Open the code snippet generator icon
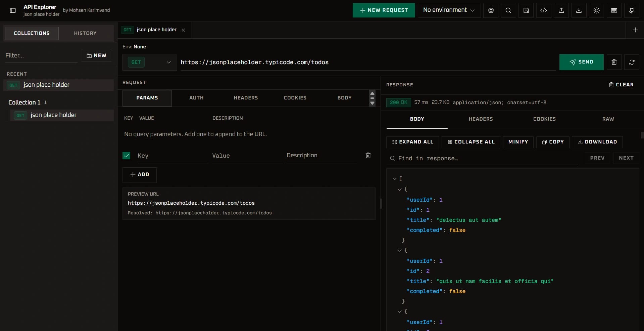This screenshot has width=644, height=331. pyautogui.click(x=544, y=10)
